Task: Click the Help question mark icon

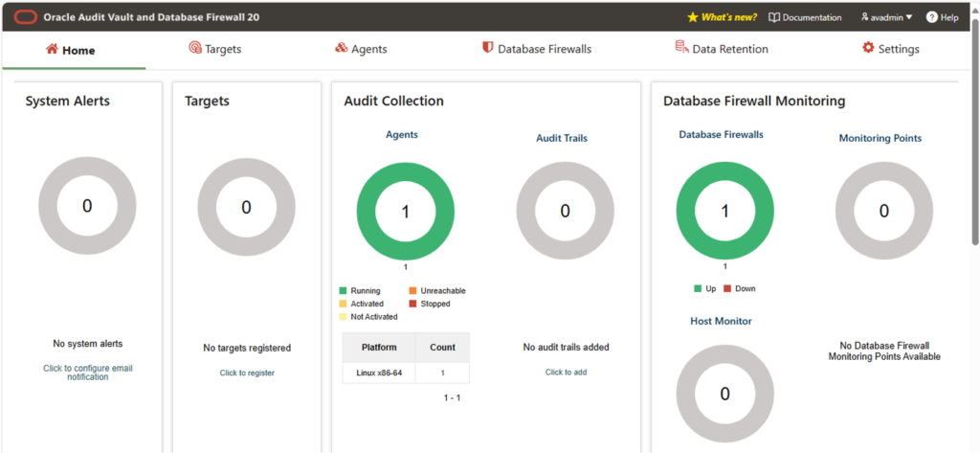Action: [932, 17]
